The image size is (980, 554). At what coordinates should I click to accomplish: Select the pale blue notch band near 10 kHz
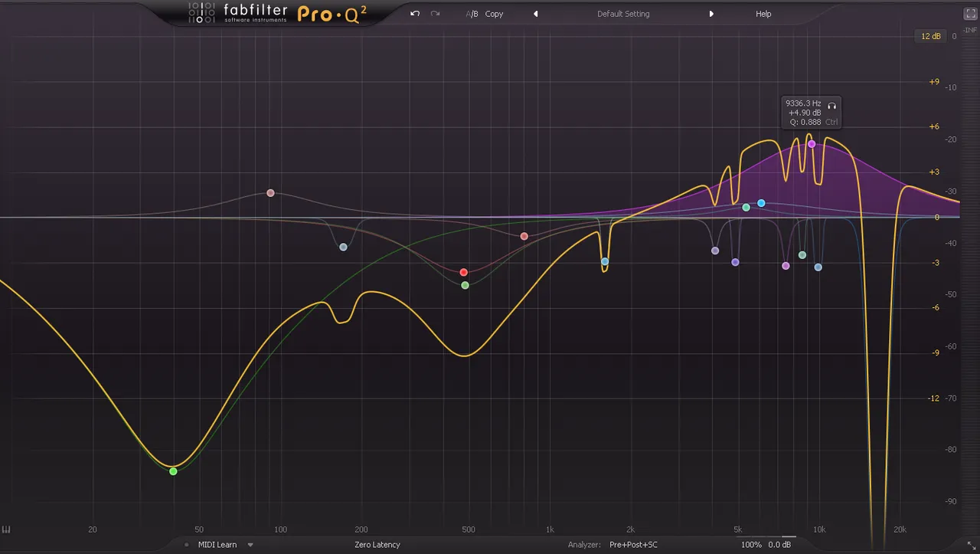(818, 267)
